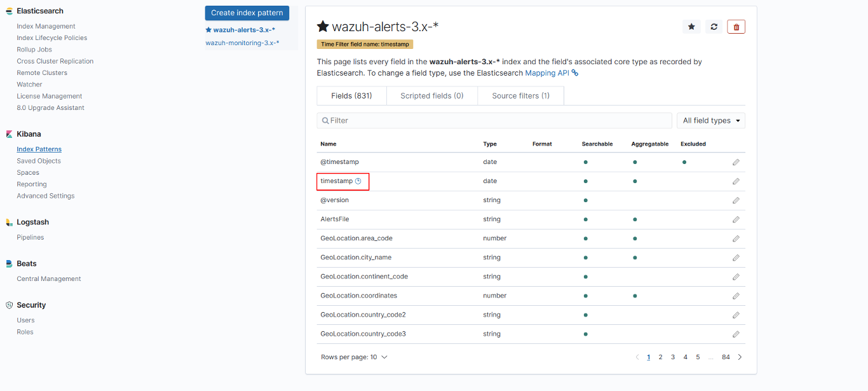Click the Logstash logo icon in sidebar
Viewport: 868px width, 391px height.
(9, 222)
